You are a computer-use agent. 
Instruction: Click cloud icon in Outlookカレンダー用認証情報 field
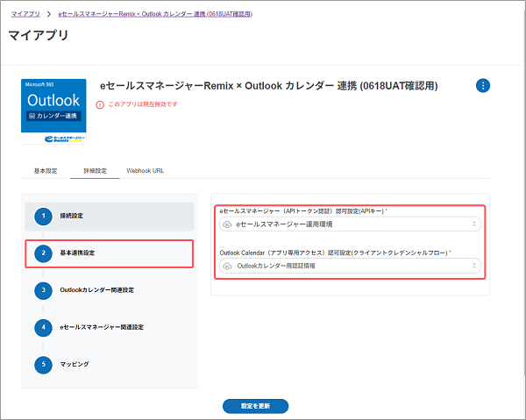click(227, 266)
